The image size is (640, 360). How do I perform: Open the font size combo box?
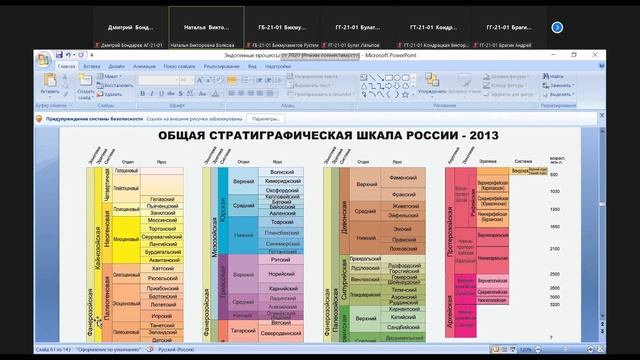187,80
